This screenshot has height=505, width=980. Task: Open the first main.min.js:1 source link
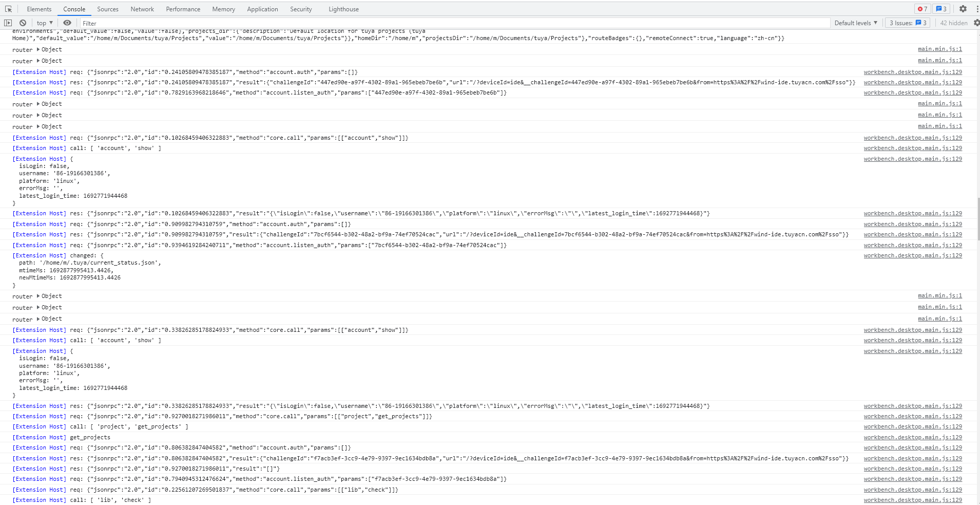coord(939,49)
